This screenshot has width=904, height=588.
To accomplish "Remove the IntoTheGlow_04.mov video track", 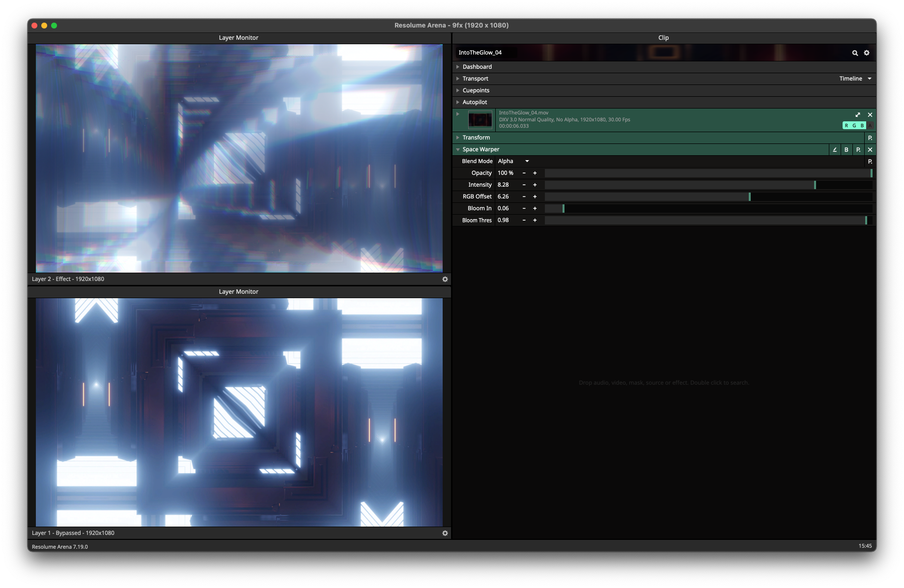I will click(870, 115).
